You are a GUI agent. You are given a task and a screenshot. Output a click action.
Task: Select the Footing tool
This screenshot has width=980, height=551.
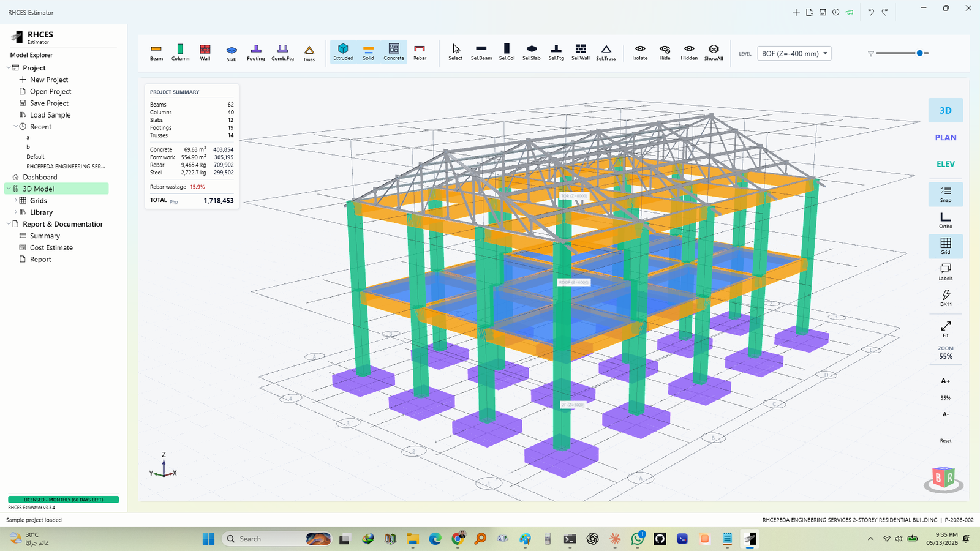coord(256,52)
